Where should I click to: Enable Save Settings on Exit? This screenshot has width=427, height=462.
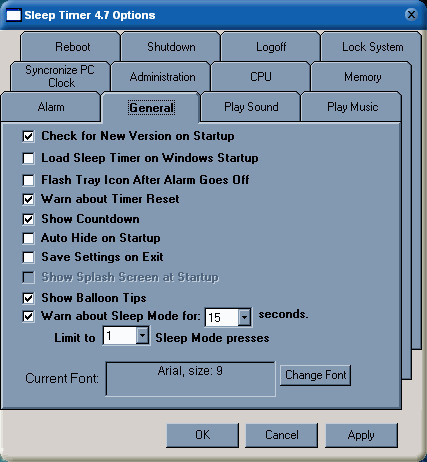28,257
